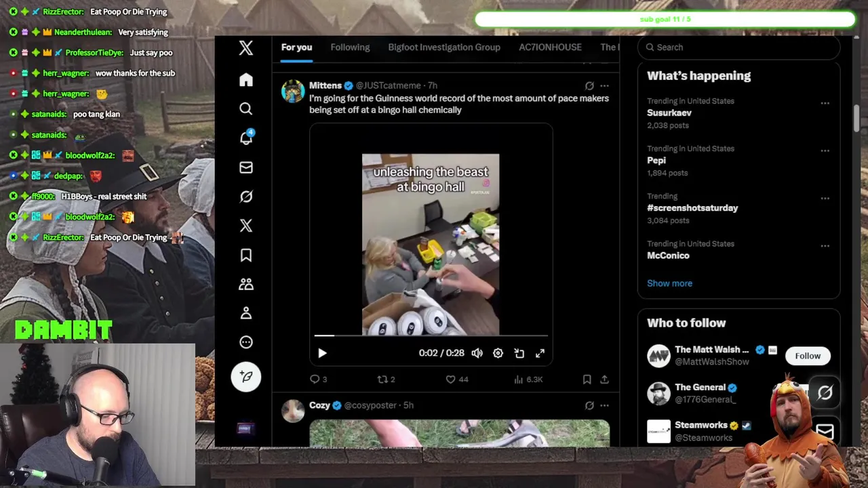
Task: Open Grok action on Mittens post
Action: 589,86
